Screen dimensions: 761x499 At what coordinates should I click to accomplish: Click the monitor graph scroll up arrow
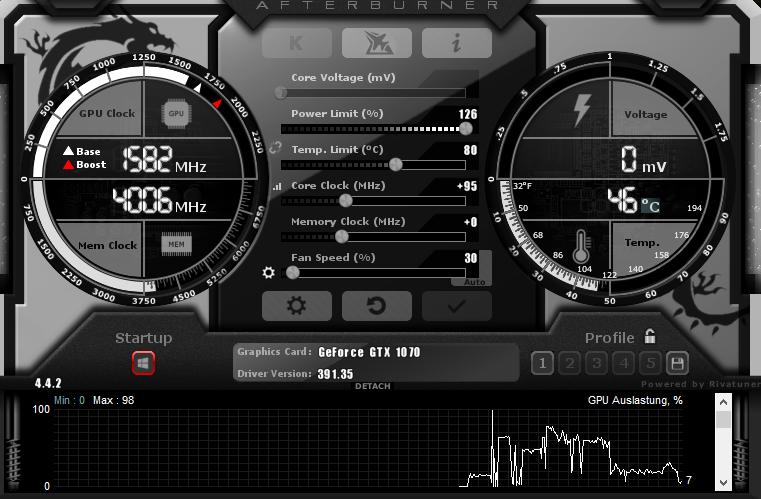[x=723, y=402]
